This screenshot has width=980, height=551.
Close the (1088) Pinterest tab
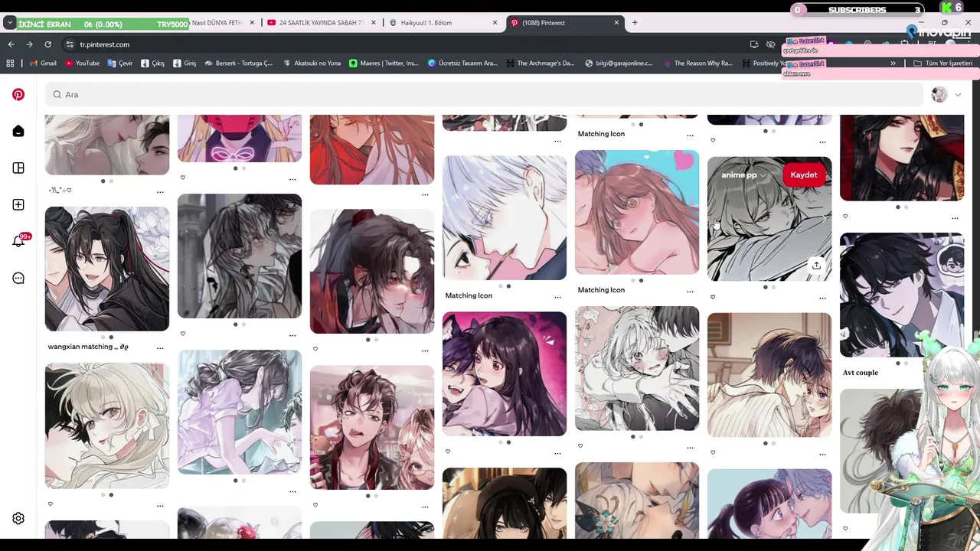click(616, 23)
